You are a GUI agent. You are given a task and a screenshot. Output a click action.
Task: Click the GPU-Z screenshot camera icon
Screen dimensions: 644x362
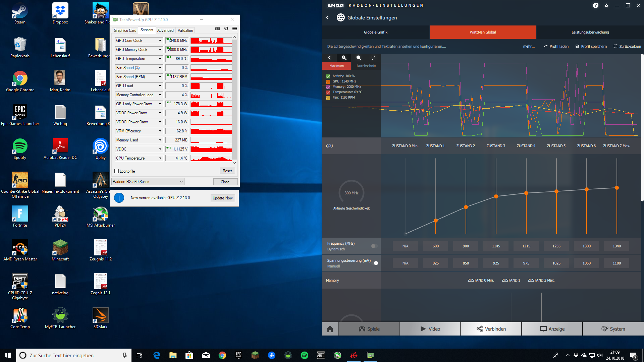[217, 29]
